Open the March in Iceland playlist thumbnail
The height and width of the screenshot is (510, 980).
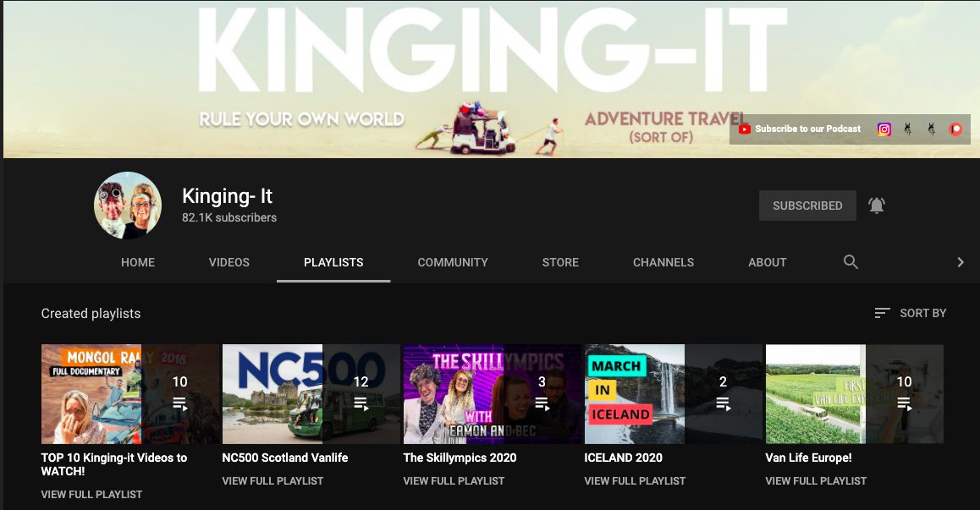673,394
